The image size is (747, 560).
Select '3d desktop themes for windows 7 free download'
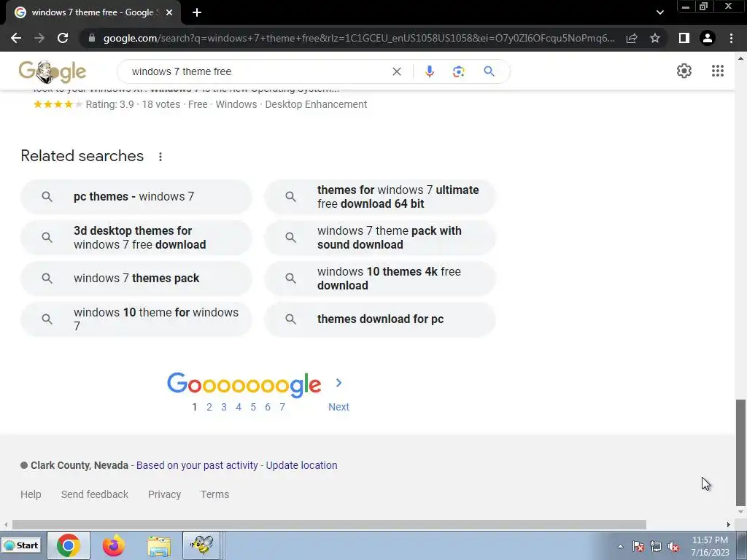(136, 238)
